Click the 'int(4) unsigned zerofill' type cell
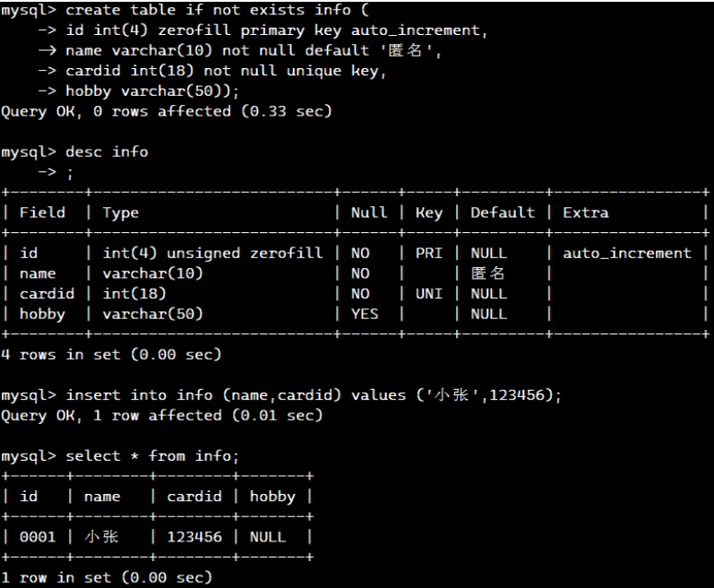The height and width of the screenshot is (588, 714). point(212,254)
